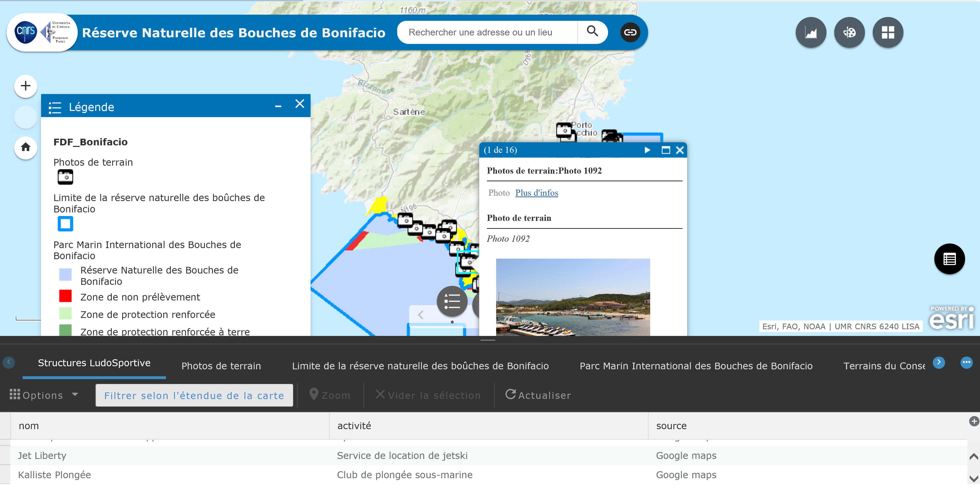980x489 pixels.
Task: Click the search magnifier icon
Action: (592, 32)
